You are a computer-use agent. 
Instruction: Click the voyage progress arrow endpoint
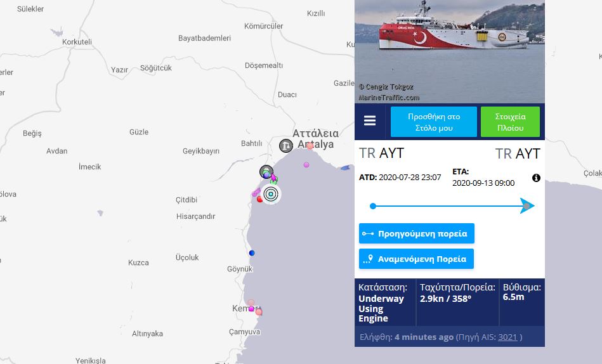click(527, 206)
